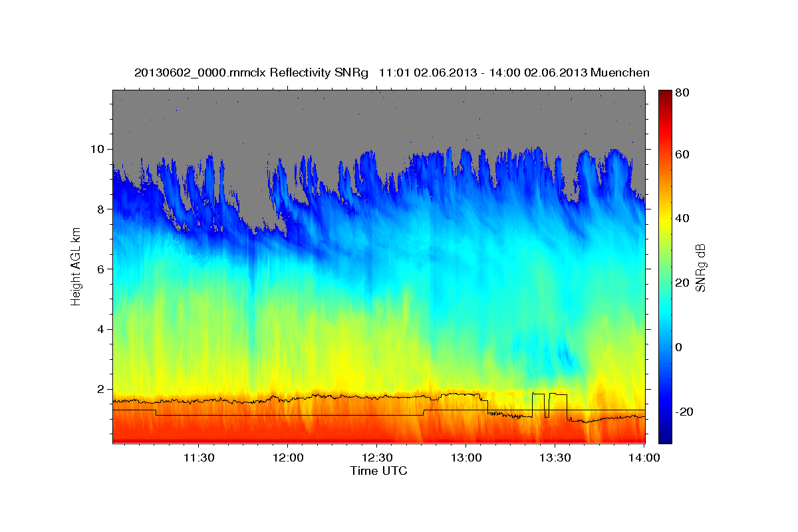Click the height tick label 8

tap(102, 209)
